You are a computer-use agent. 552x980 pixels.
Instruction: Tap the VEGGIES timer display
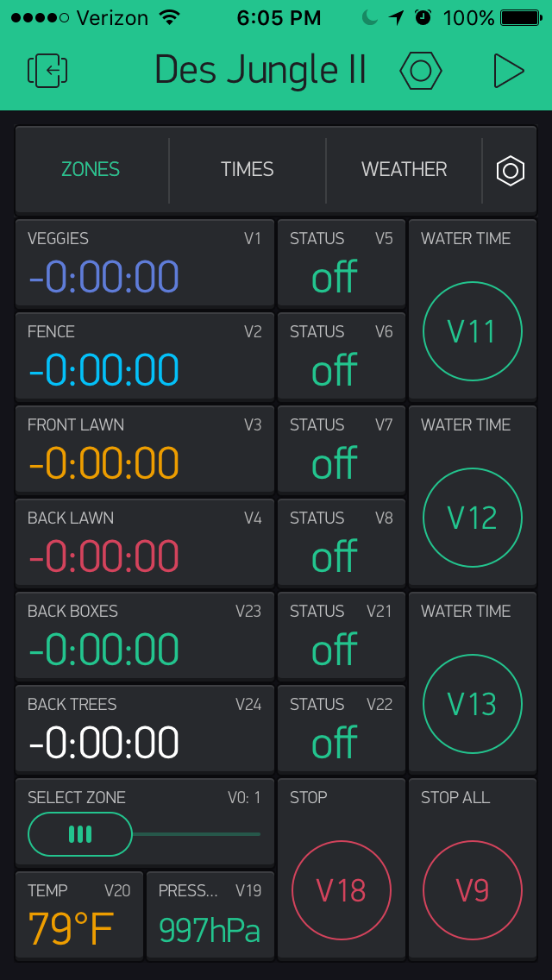pos(145,264)
